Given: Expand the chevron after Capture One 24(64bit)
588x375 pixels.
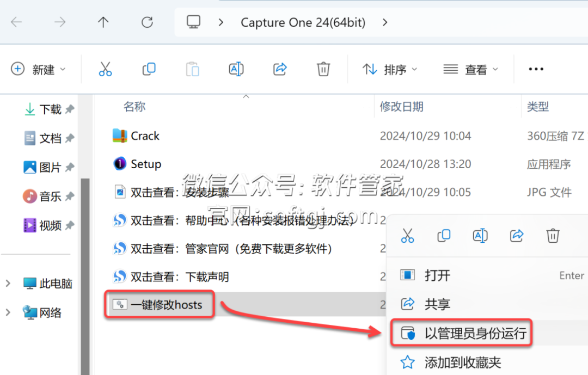Looking at the screenshot, I should coord(385,22).
